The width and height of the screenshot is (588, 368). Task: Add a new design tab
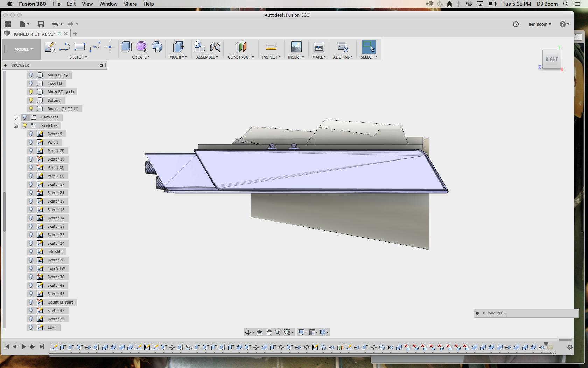[75, 34]
